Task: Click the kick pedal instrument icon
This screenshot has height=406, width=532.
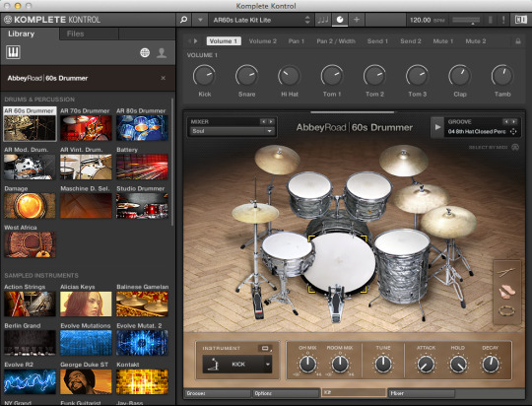Action: point(214,365)
